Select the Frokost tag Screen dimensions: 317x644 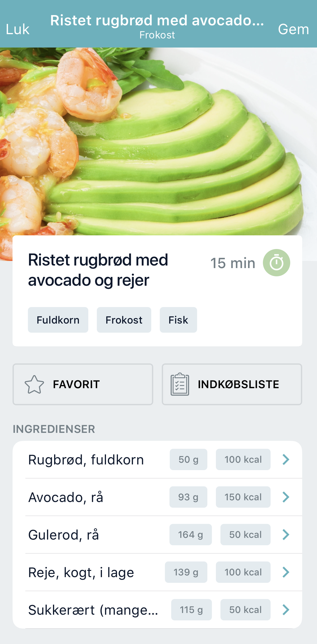click(124, 320)
